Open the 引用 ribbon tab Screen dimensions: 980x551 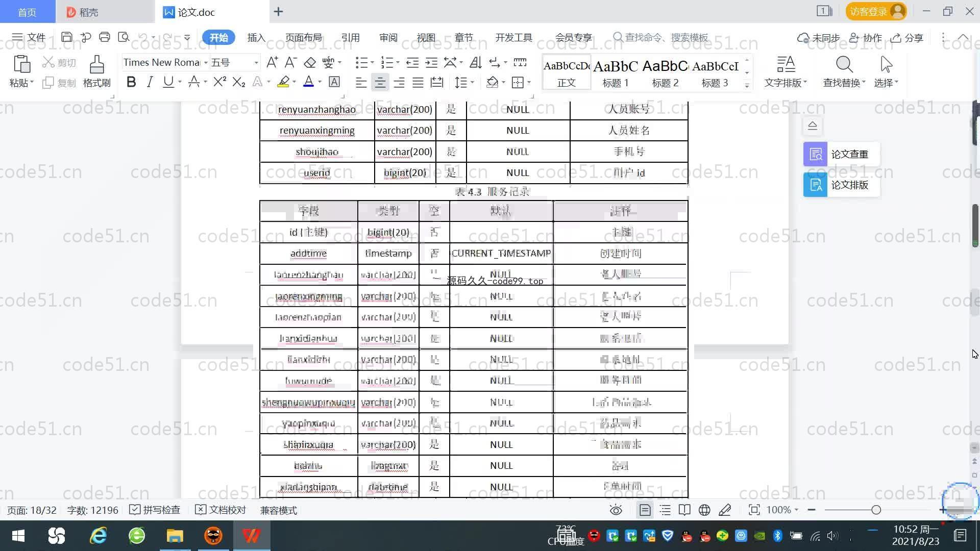350,38
